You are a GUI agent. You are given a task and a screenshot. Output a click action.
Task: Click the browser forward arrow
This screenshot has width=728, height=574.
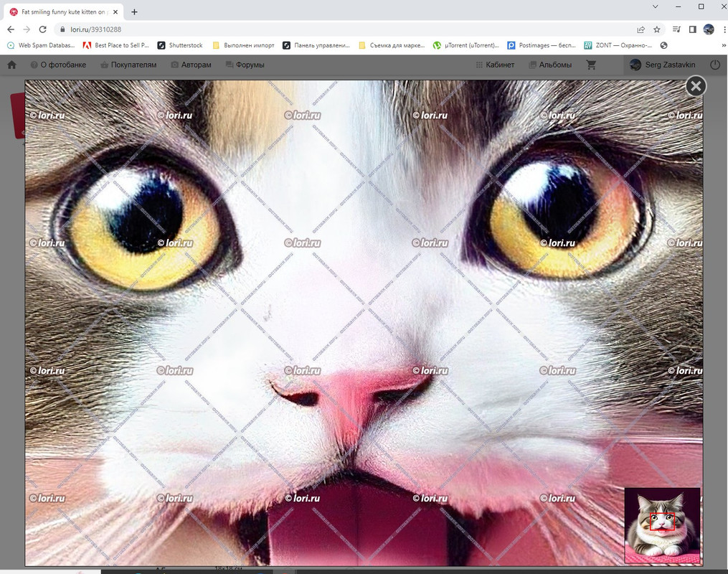[x=27, y=29]
